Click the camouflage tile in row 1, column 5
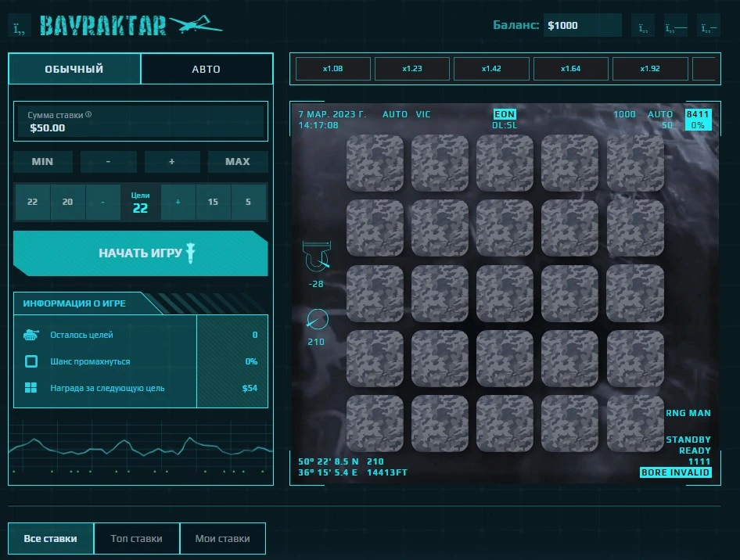Screen dimensions: 740x560 (635, 163)
